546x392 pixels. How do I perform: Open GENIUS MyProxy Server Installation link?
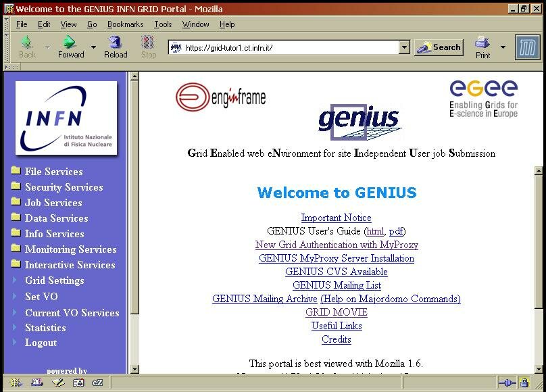337,258
